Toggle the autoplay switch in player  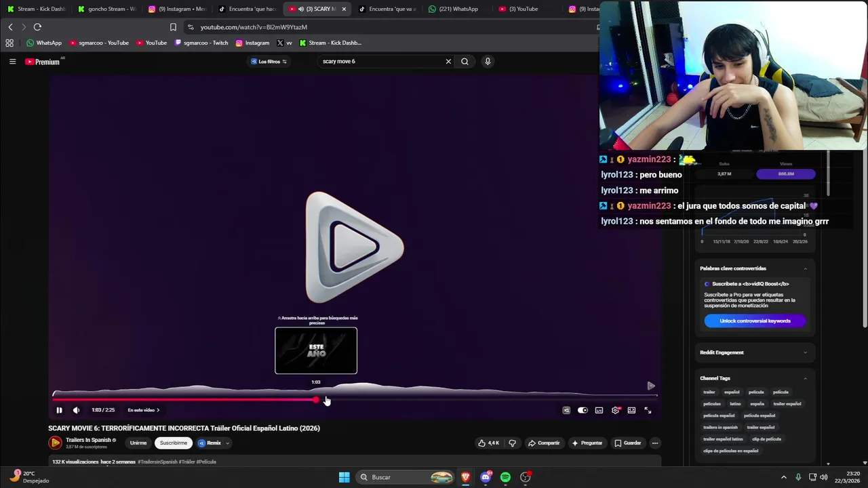(583, 410)
